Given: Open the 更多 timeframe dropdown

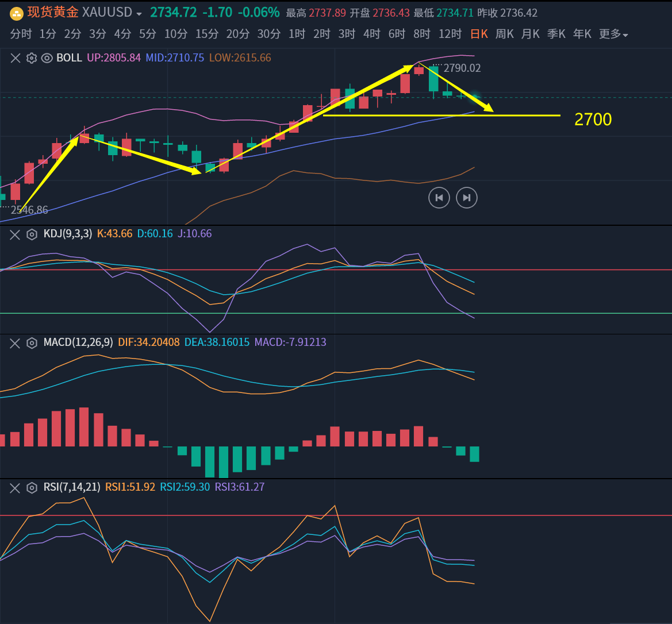Looking at the screenshot, I should tap(613, 34).
